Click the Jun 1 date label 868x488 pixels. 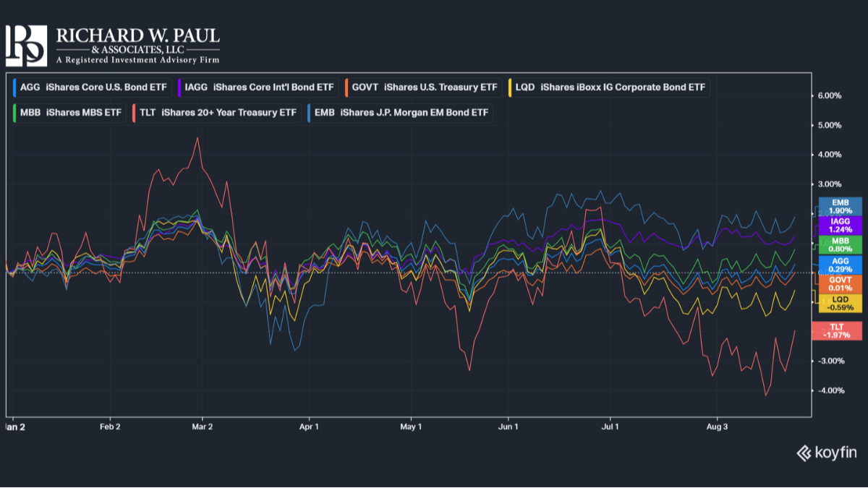509,427
